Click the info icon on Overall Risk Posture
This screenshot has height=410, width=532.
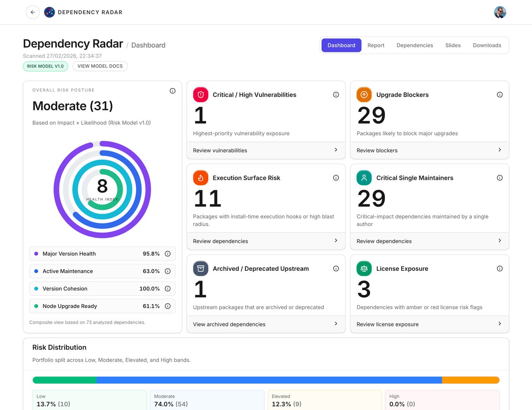(x=173, y=90)
